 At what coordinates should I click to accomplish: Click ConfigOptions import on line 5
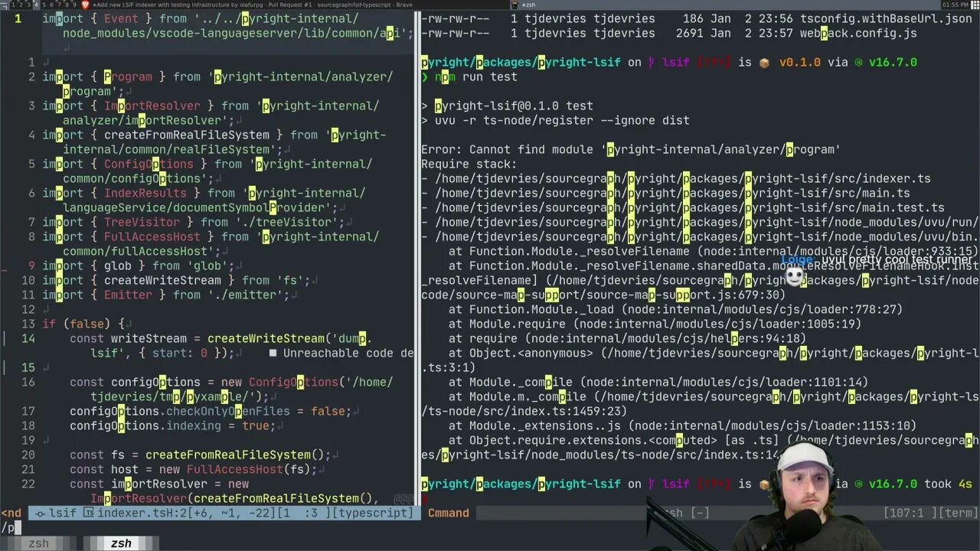pos(149,164)
